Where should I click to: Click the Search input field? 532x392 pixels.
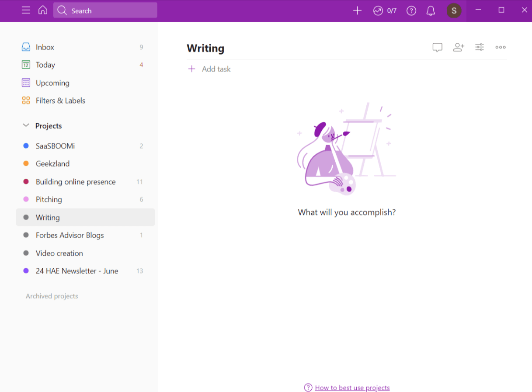click(x=105, y=10)
